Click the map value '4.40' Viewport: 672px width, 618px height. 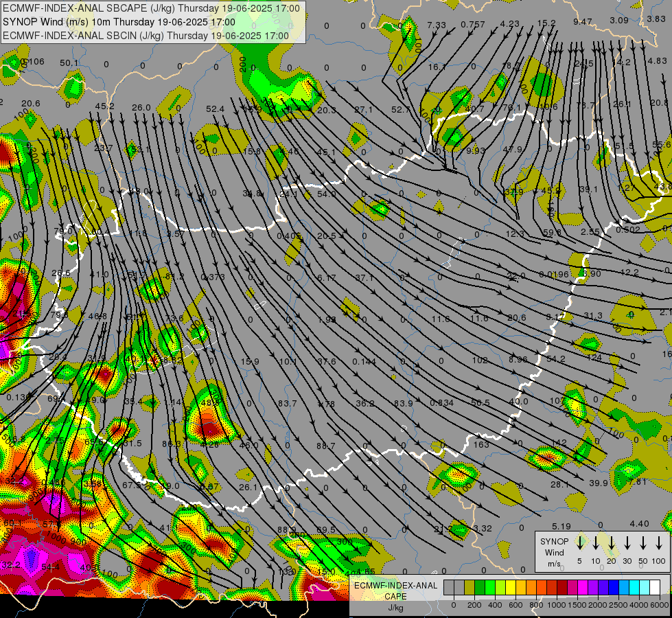640,524
